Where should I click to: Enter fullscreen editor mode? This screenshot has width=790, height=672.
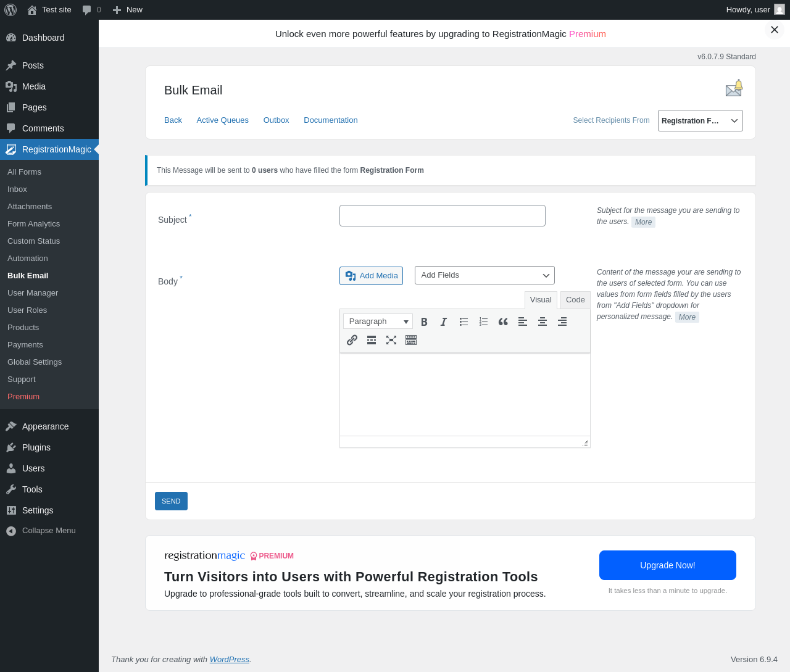coord(391,340)
